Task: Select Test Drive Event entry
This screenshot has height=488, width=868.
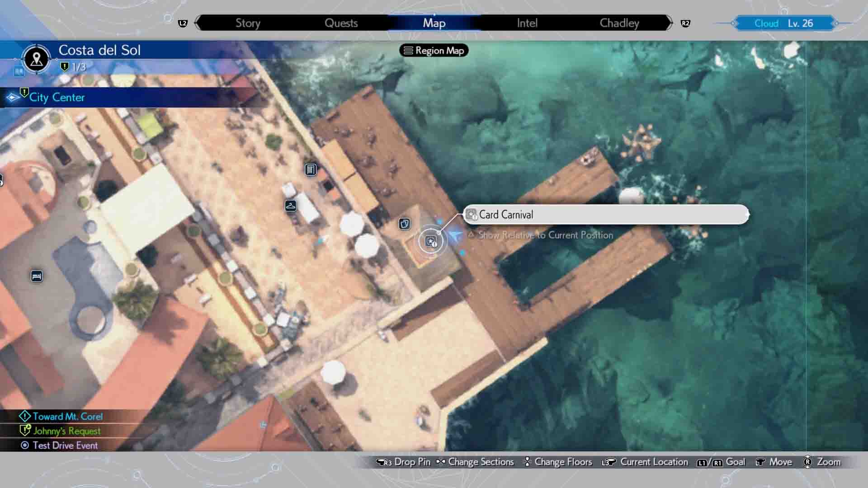Action: click(65, 446)
